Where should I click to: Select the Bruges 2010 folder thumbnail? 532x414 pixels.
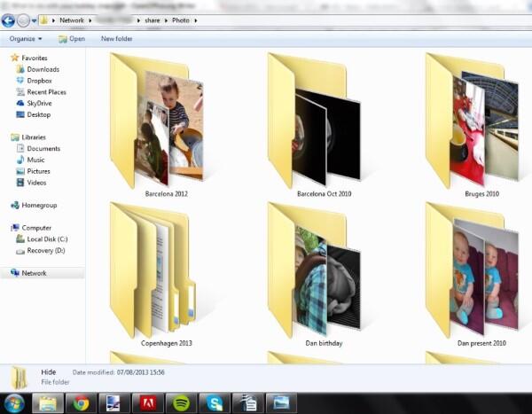click(x=472, y=121)
